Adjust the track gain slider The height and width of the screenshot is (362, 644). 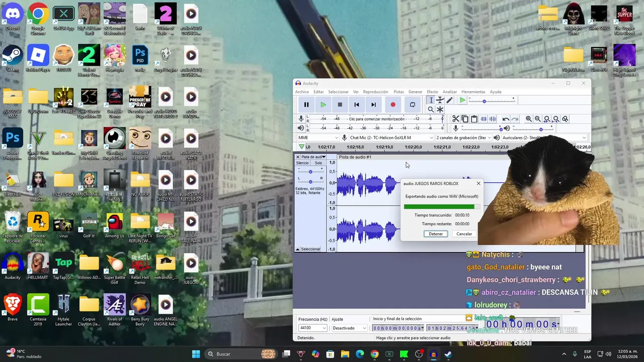click(x=310, y=171)
